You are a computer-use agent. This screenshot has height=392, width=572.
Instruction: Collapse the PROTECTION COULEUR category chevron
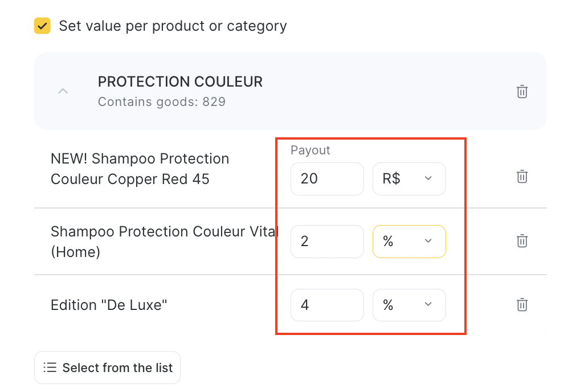click(x=63, y=91)
